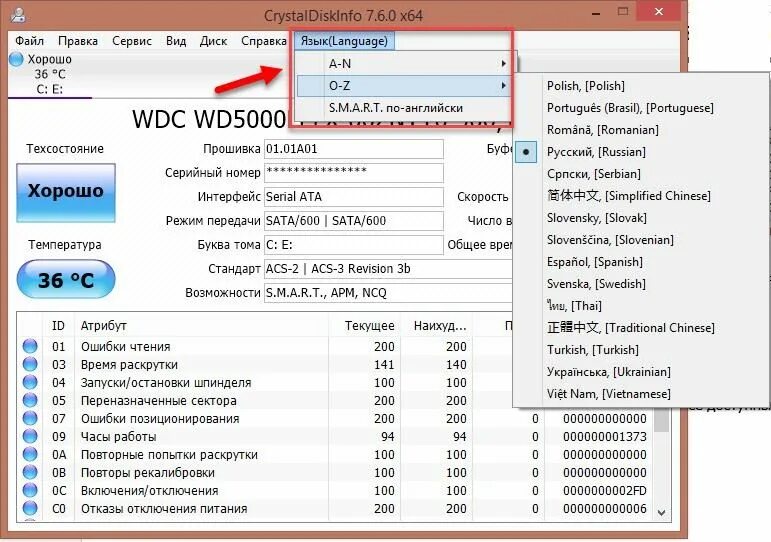Select the Хорошо 36 °C C: E: disk tab
This screenshot has width=771, height=542.
click(x=49, y=74)
